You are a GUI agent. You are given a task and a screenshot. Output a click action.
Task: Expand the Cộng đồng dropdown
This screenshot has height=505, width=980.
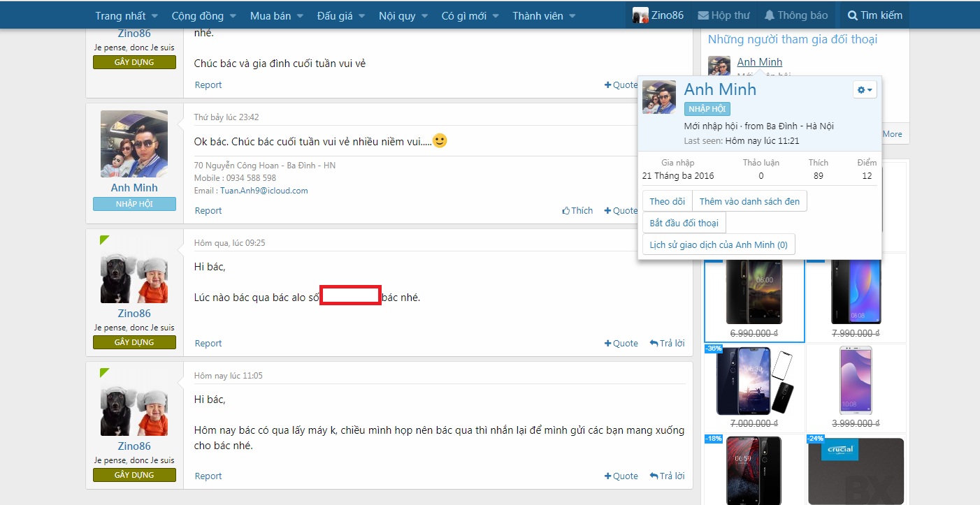pyautogui.click(x=203, y=15)
